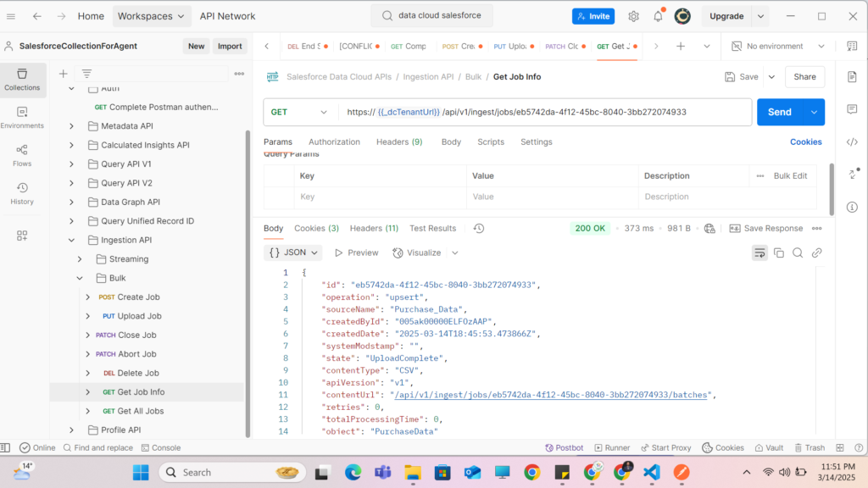Toggle the word wrap icon in response
This screenshot has width=868, height=488.
[759, 252]
